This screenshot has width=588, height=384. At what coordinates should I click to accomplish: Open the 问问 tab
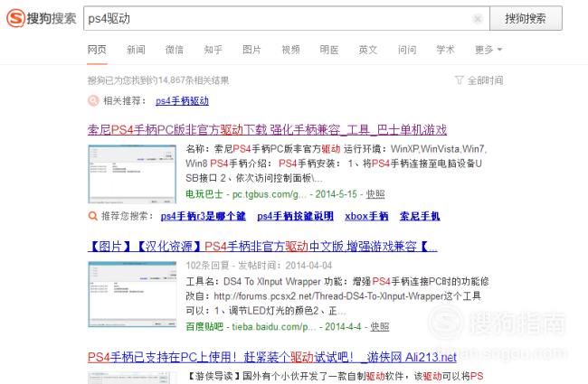pos(407,50)
